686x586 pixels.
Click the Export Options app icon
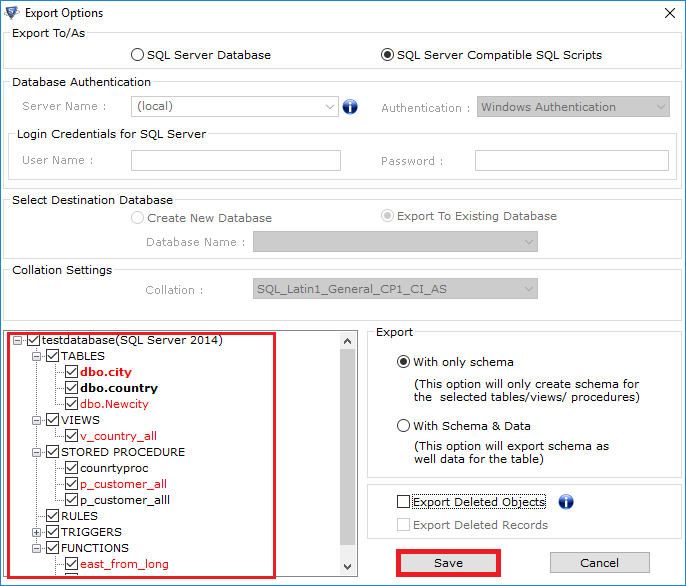pos(11,13)
